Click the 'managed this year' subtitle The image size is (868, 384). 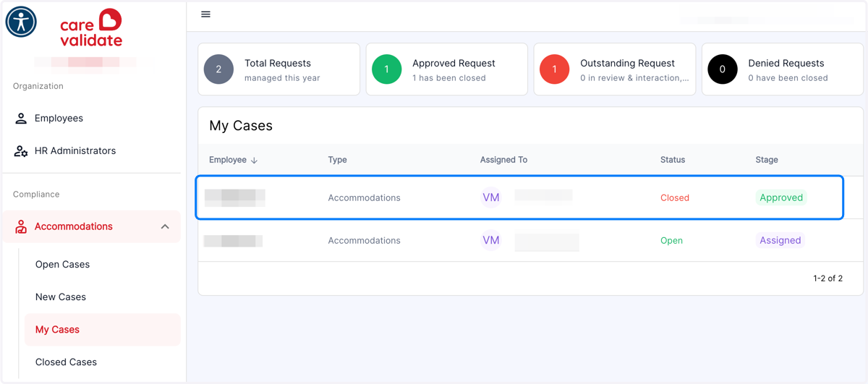tap(282, 78)
